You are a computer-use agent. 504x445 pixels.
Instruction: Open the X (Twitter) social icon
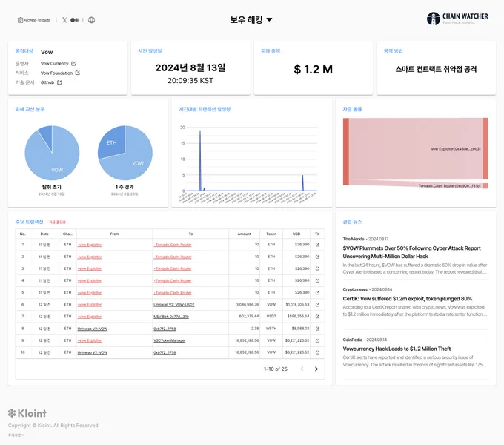pyautogui.click(x=64, y=20)
